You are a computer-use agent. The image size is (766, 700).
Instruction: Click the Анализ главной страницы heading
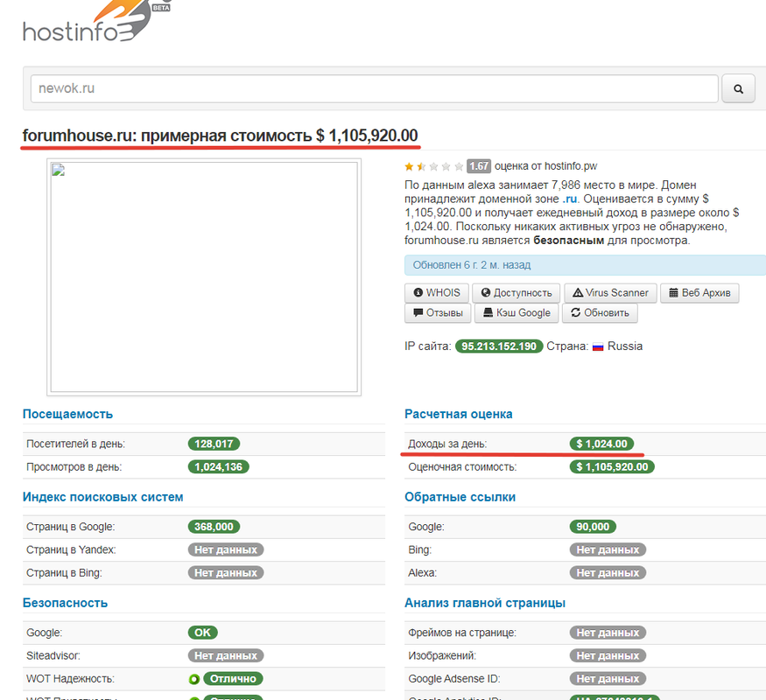485,604
